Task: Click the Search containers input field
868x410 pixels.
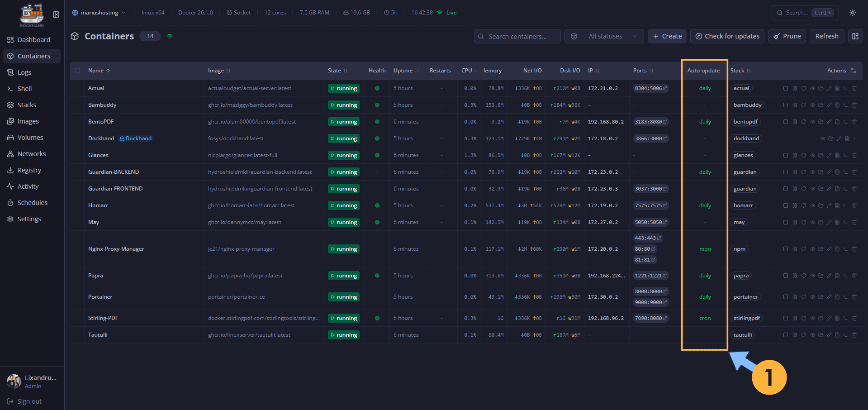Action: coord(517,36)
